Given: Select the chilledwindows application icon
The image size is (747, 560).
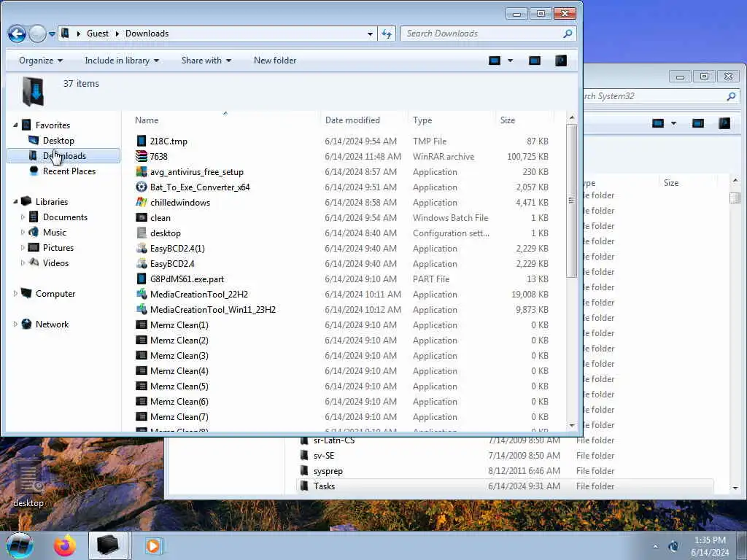Looking at the screenshot, I should [x=141, y=202].
